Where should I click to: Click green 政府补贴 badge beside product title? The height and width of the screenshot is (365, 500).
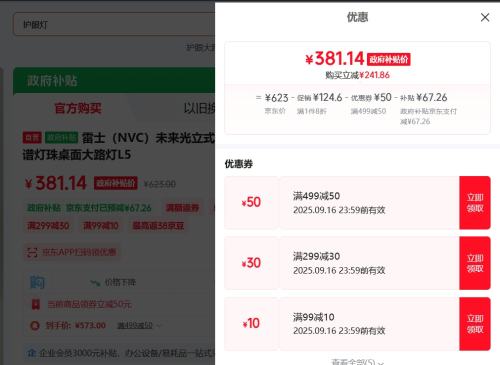[61, 138]
